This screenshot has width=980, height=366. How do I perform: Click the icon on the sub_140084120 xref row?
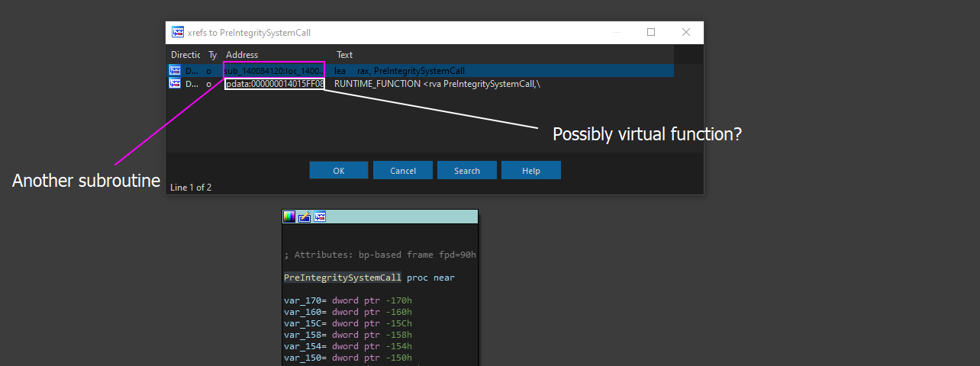pos(175,70)
